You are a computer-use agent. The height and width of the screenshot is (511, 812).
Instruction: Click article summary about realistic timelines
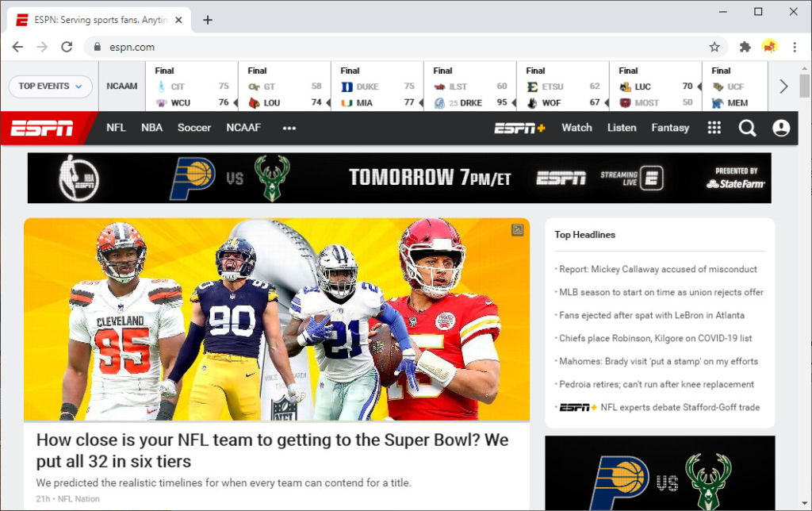pyautogui.click(x=223, y=483)
